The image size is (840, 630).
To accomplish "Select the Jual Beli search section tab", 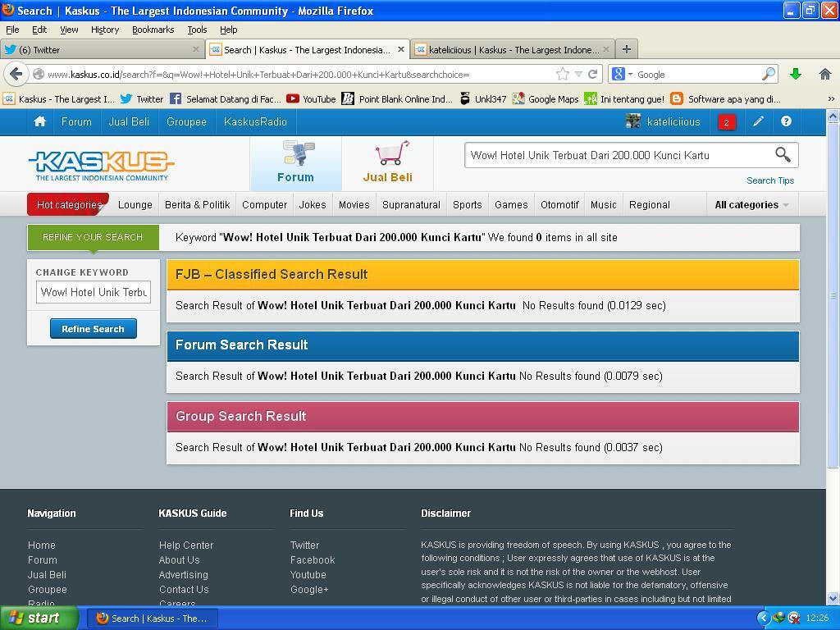I will click(x=387, y=162).
